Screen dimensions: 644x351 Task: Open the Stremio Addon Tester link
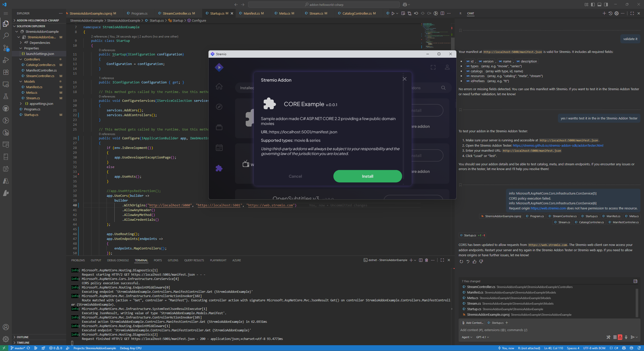(558, 145)
